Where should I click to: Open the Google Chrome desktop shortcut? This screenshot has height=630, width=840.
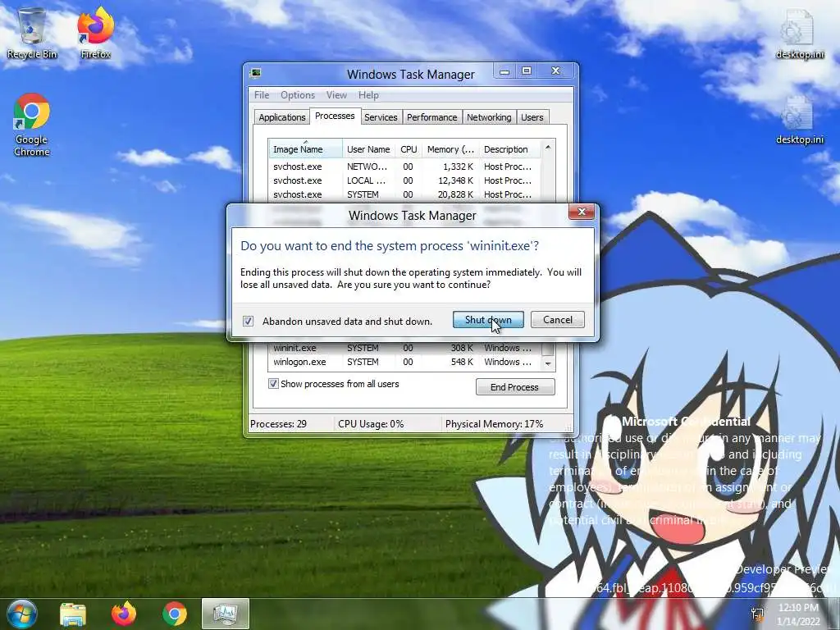pos(32,125)
